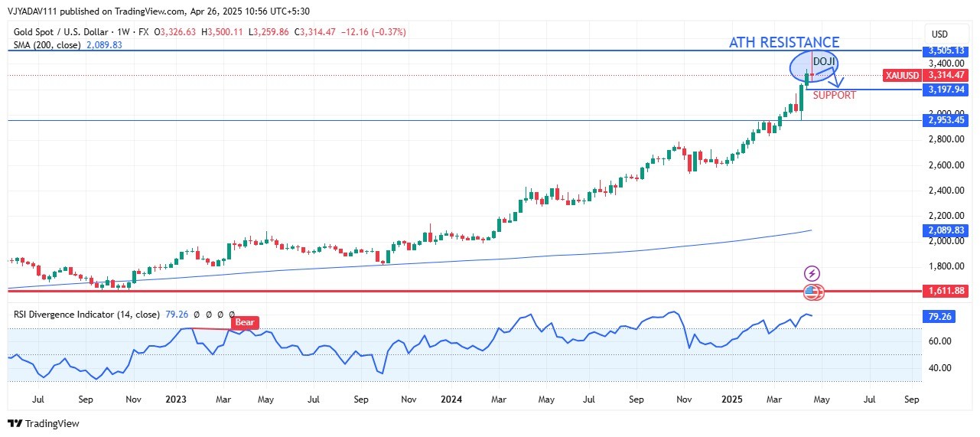The width and height of the screenshot is (980, 437).
Task: Click the 3,197.94 support price label
Action: click(946, 90)
